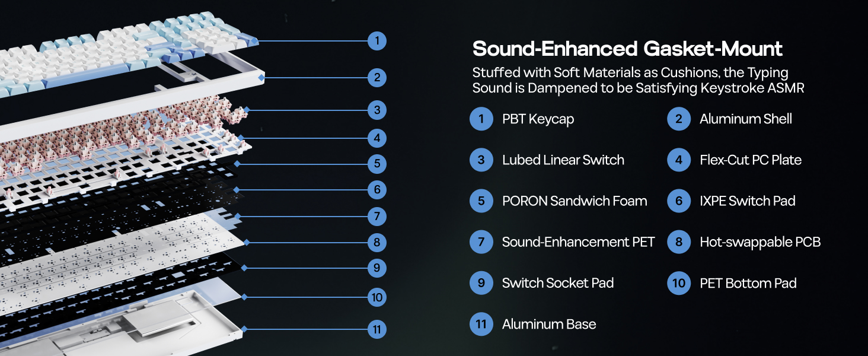Click the number 2 badge beside Aluminum Shell
Viewport: 868px width, 356px height.
678,119
